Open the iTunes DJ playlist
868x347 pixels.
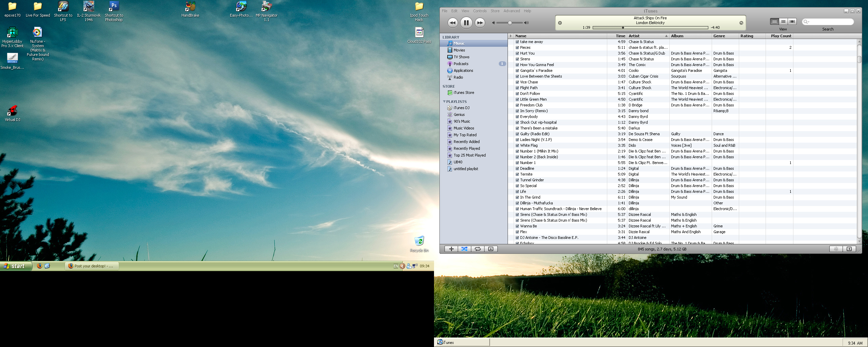point(474,108)
